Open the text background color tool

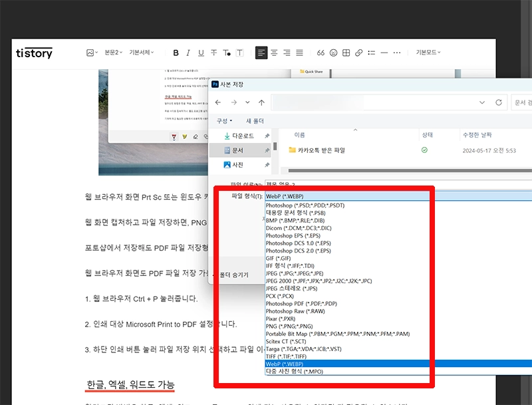pos(239,53)
